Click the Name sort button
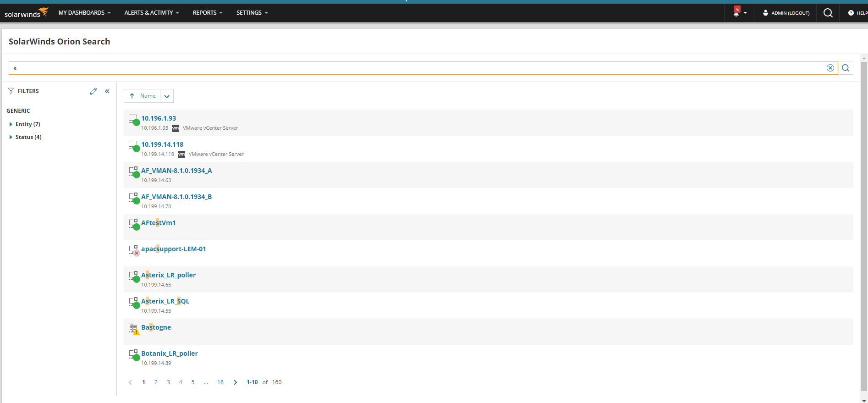 point(142,96)
